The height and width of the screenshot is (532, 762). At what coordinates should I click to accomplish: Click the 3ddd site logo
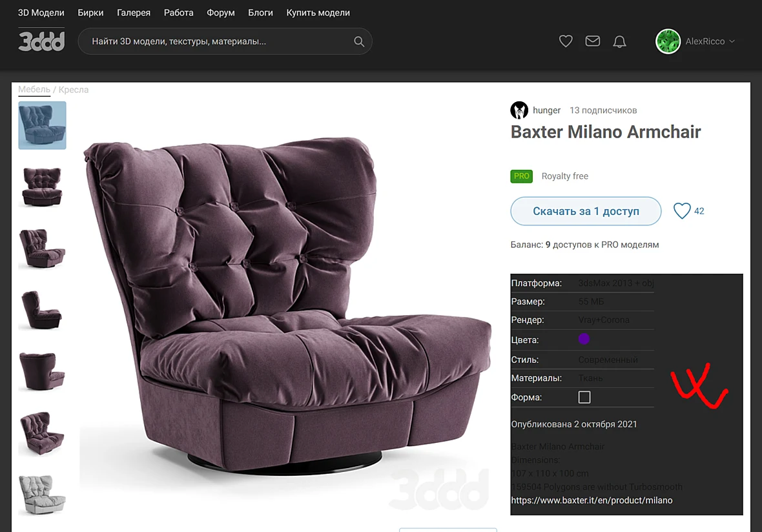pos(41,41)
